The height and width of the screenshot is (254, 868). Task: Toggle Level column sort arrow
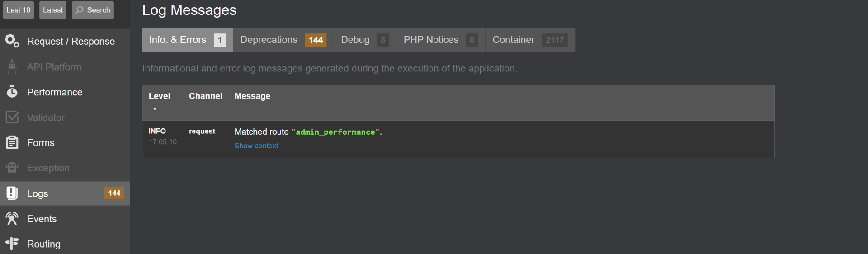tap(155, 109)
